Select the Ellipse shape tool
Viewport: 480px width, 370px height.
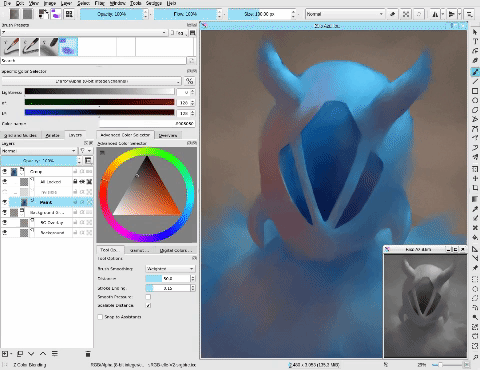(475, 100)
